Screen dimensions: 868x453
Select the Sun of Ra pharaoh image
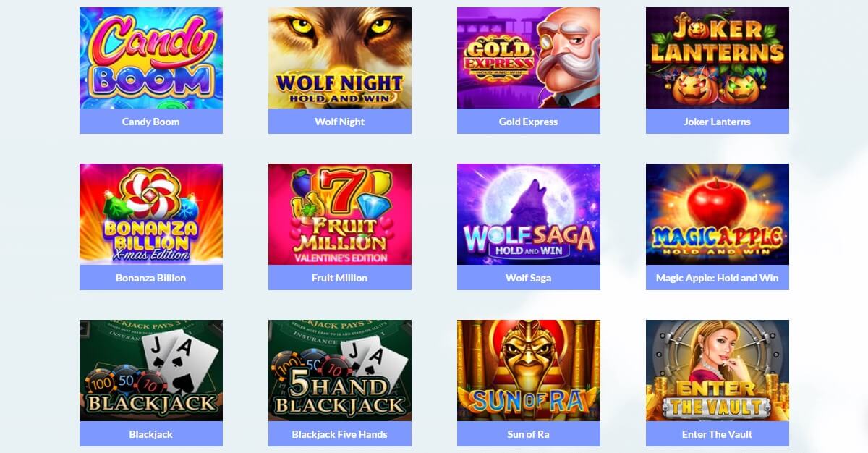pos(529,371)
